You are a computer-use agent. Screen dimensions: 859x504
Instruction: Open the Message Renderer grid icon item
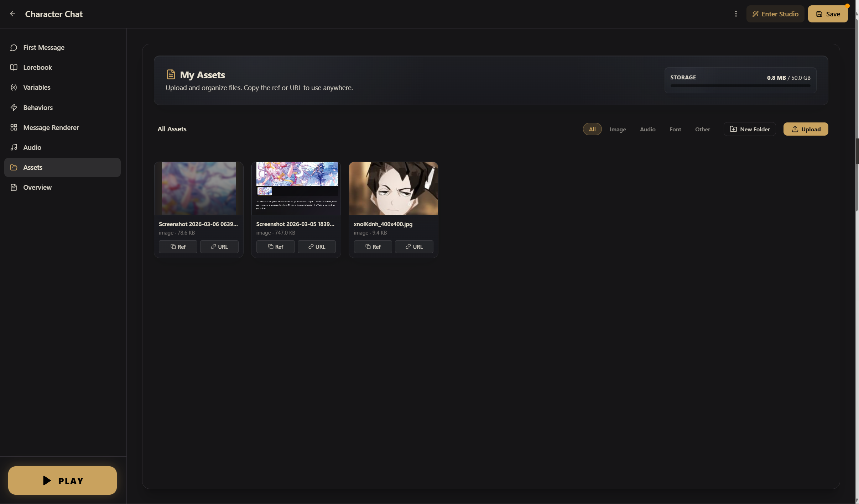coord(14,127)
